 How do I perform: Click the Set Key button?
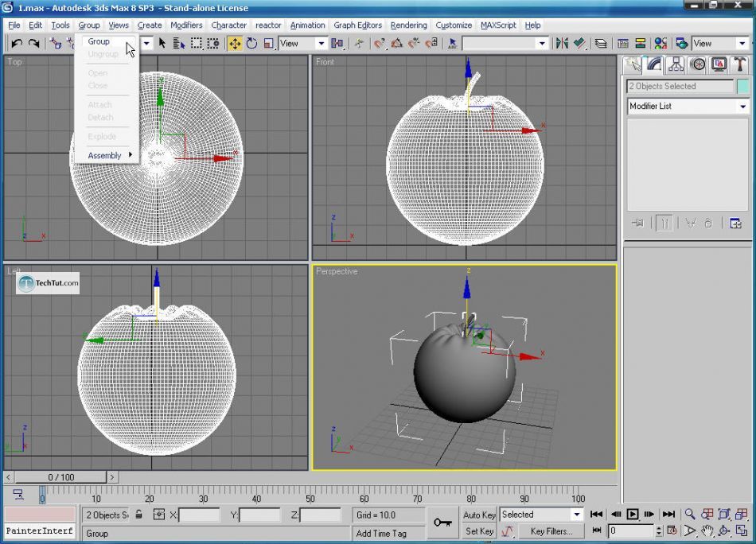(x=479, y=531)
